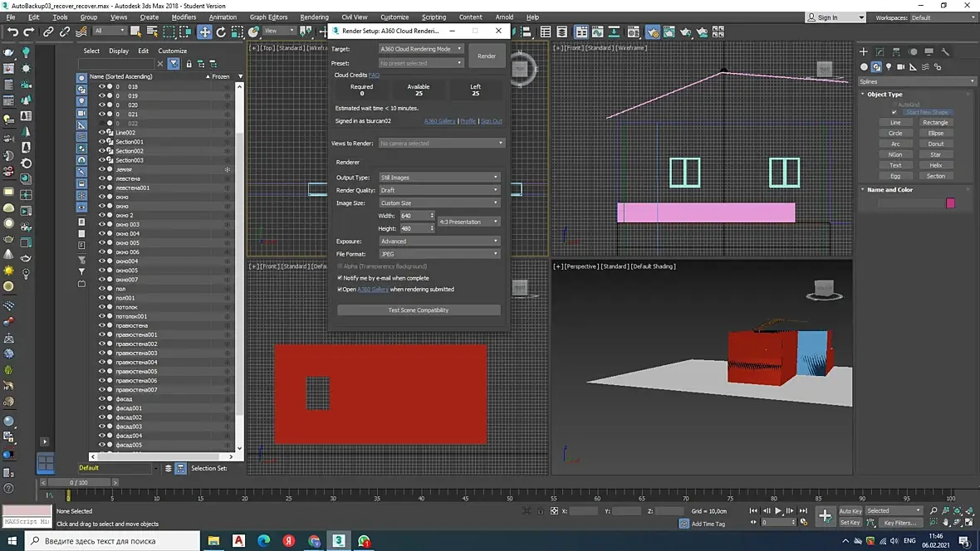
Task: Open the Rendering menu
Action: (314, 17)
